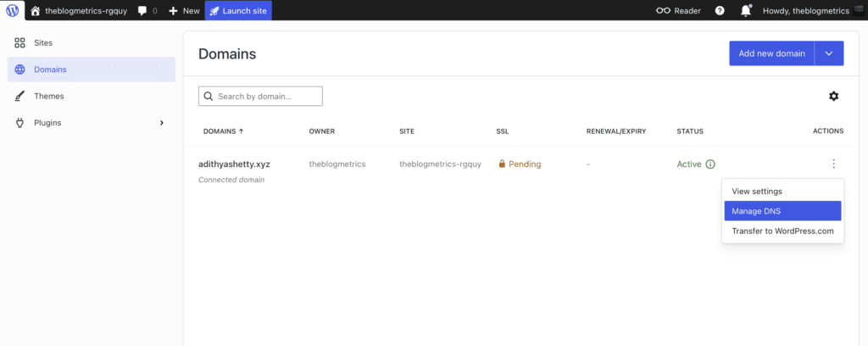
Task: Open the help question mark icon
Action: tap(720, 10)
